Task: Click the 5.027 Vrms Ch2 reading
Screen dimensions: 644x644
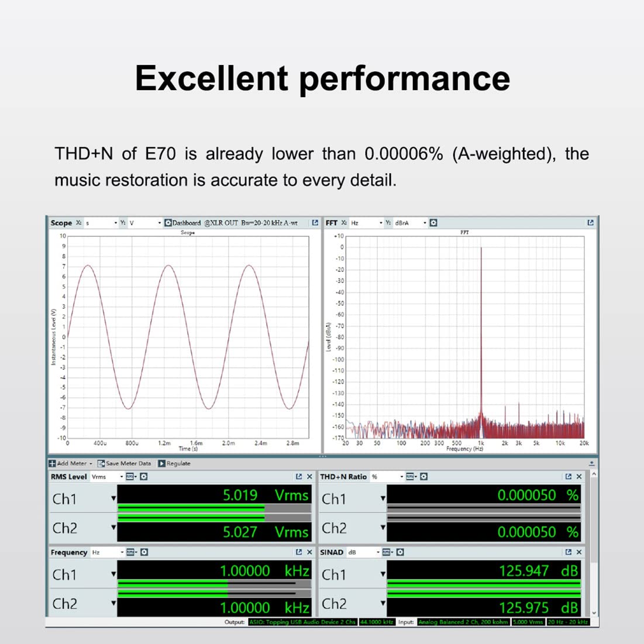Action: (x=266, y=532)
